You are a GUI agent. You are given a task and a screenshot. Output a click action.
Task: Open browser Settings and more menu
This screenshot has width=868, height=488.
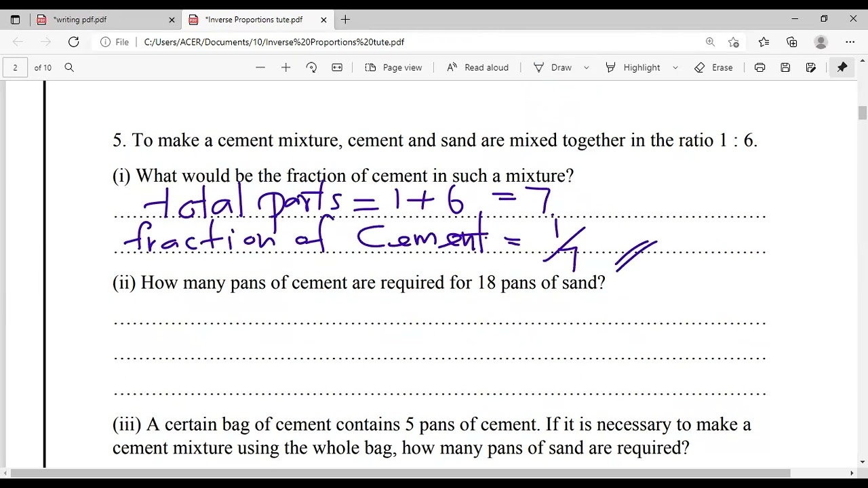click(x=850, y=42)
